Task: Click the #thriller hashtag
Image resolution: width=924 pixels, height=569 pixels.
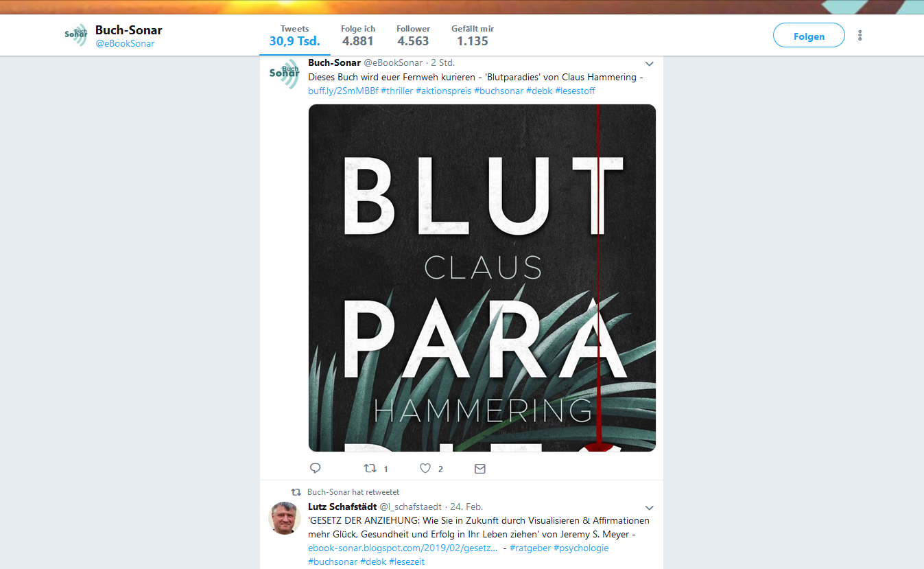Action: pyautogui.click(x=397, y=91)
